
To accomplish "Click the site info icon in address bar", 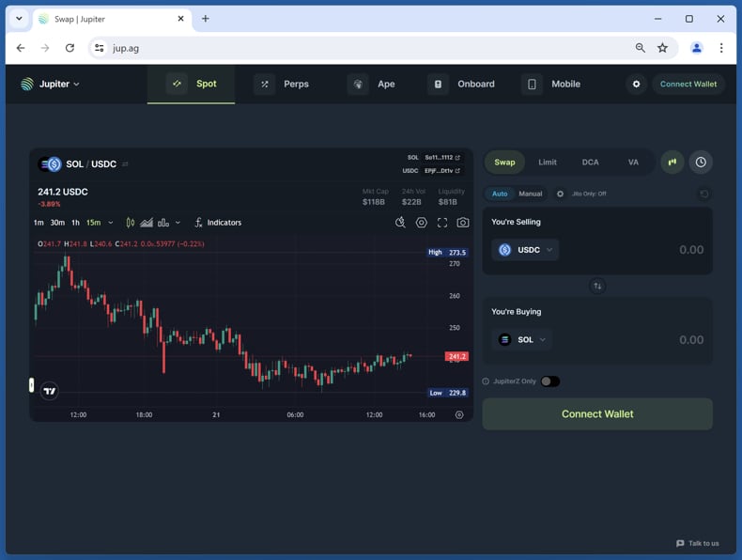I will [99, 48].
